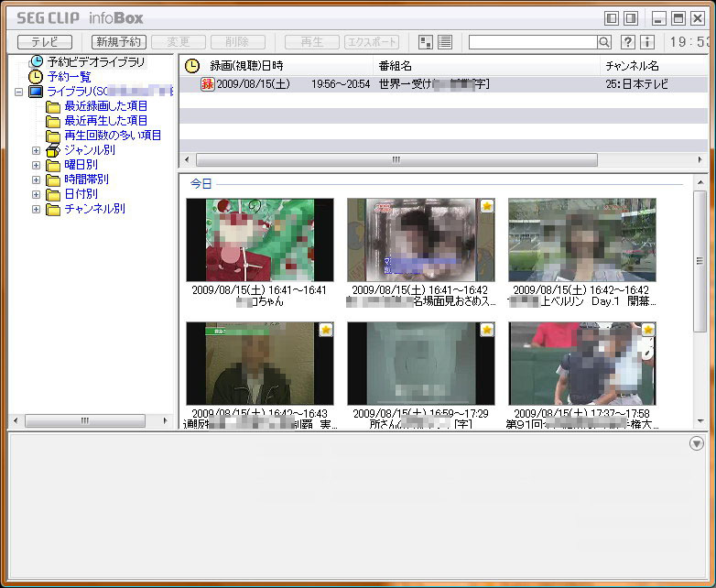Click the thumbnail pane vertical scrollbar thumb
The width and height of the screenshot is (716, 588).
700,261
